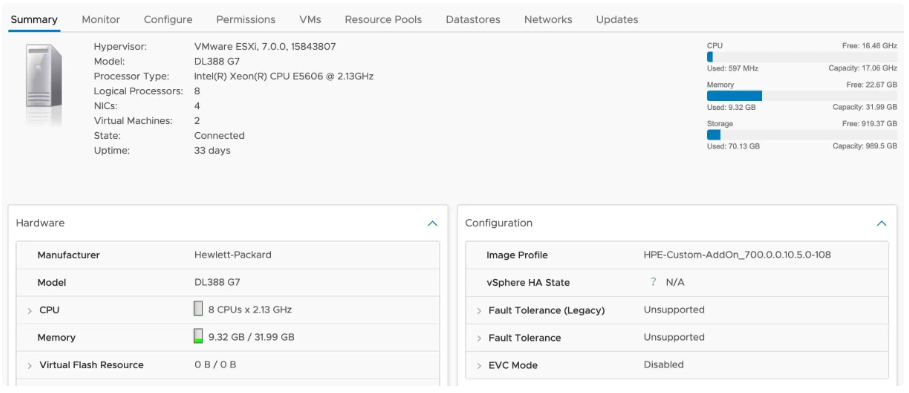Click the green memory icon in Hardware
Screen dimensions: 909x393
click(198, 336)
